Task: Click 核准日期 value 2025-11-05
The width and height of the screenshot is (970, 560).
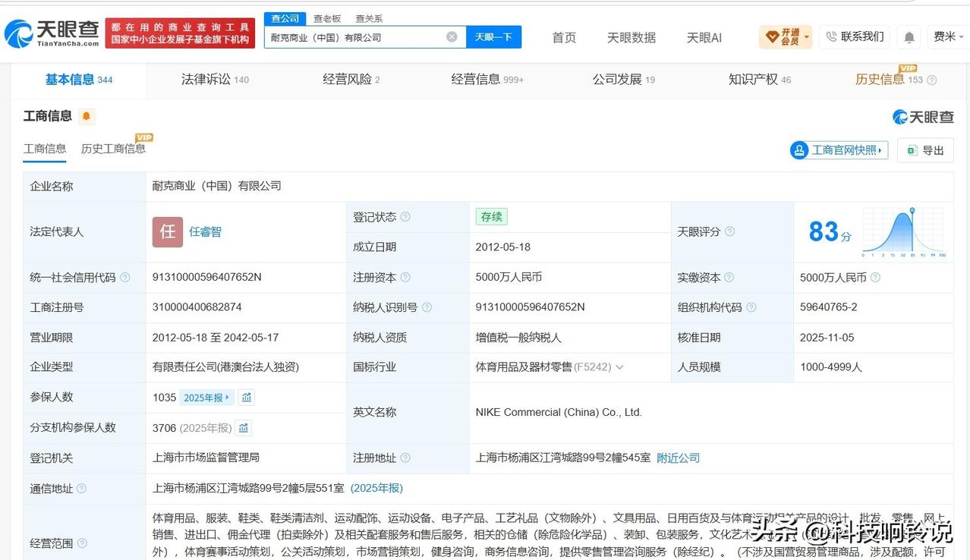Action: pos(827,338)
